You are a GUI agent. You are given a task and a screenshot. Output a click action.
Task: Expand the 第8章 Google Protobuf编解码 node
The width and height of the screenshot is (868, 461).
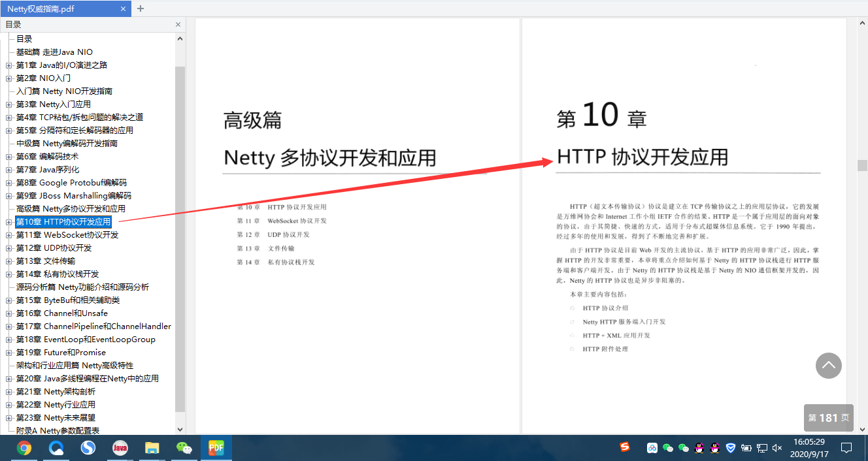click(9, 183)
